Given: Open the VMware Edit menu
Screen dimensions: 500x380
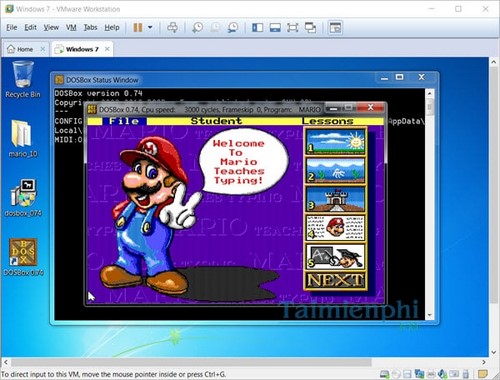Looking at the screenshot, I should (30, 27).
